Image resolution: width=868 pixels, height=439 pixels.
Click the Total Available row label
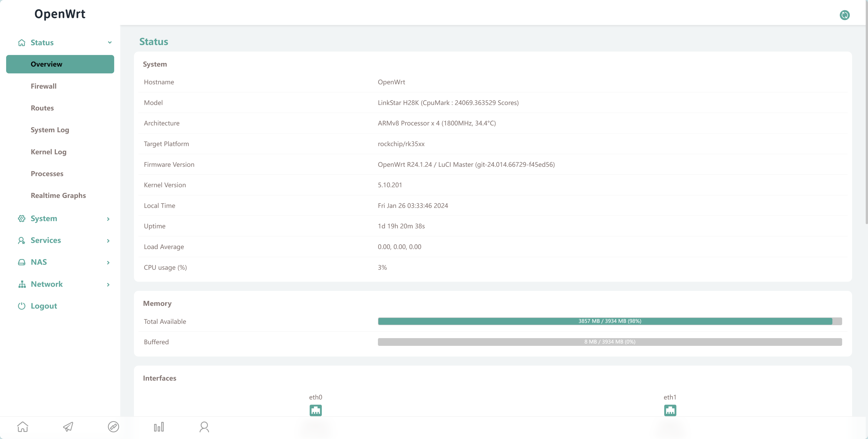(165, 321)
